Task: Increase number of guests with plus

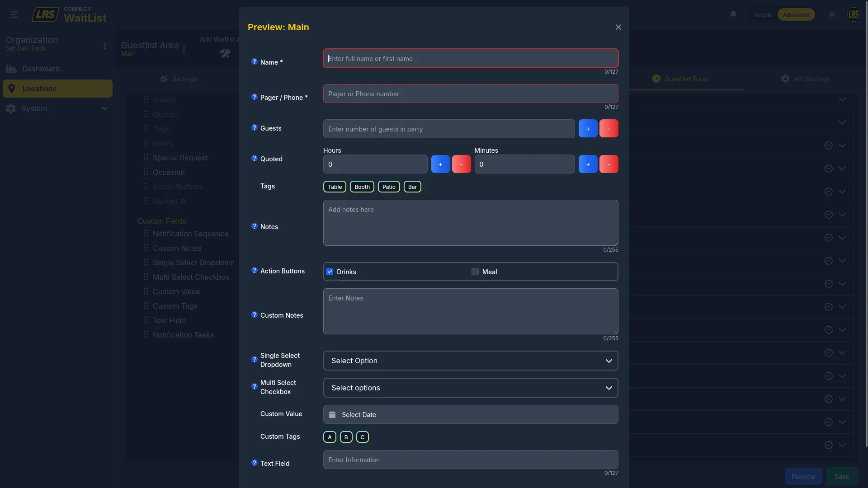Action: pos(588,129)
